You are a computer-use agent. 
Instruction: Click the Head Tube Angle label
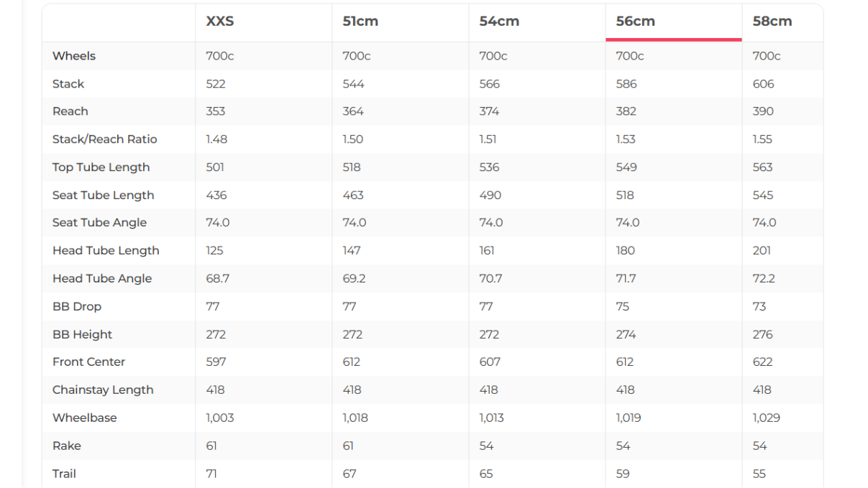point(102,279)
